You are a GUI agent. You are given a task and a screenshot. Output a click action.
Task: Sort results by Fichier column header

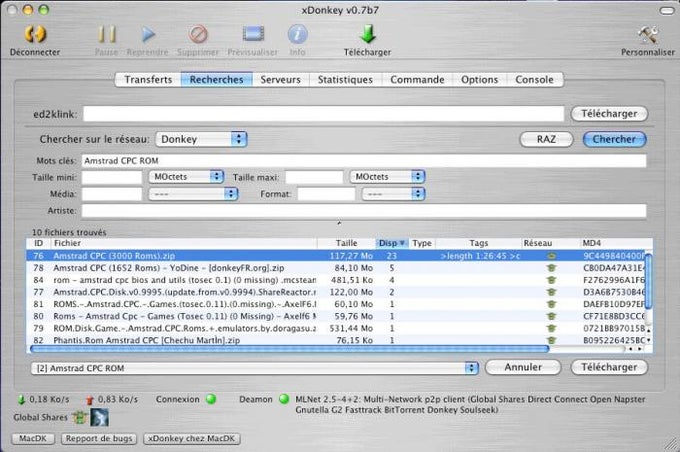(184, 243)
